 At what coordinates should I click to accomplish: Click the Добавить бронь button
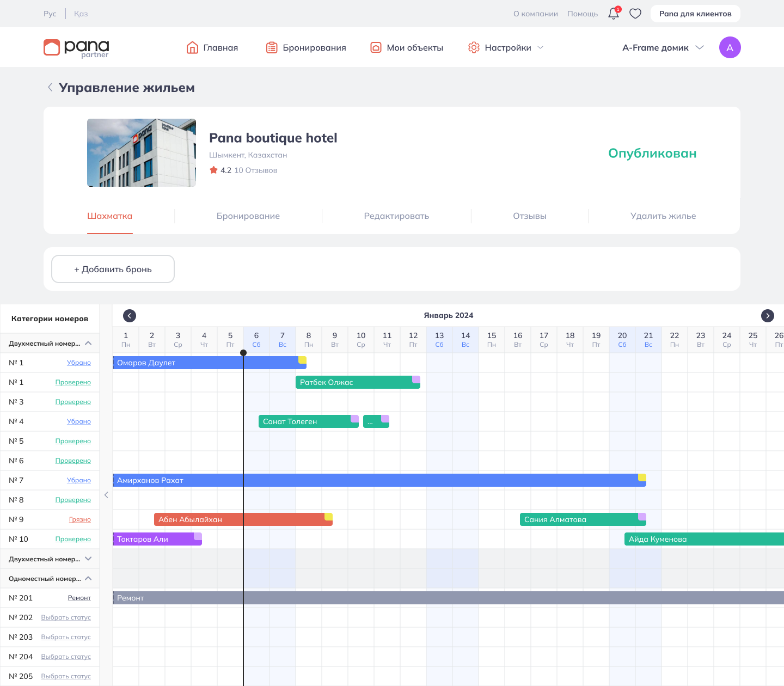(113, 269)
